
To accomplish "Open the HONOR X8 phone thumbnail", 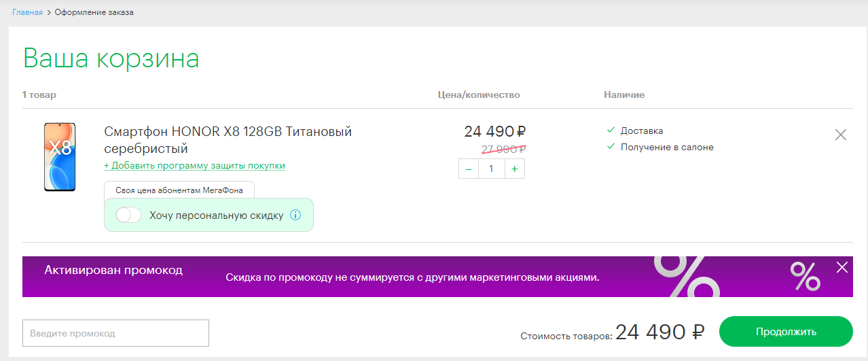I will point(60,157).
